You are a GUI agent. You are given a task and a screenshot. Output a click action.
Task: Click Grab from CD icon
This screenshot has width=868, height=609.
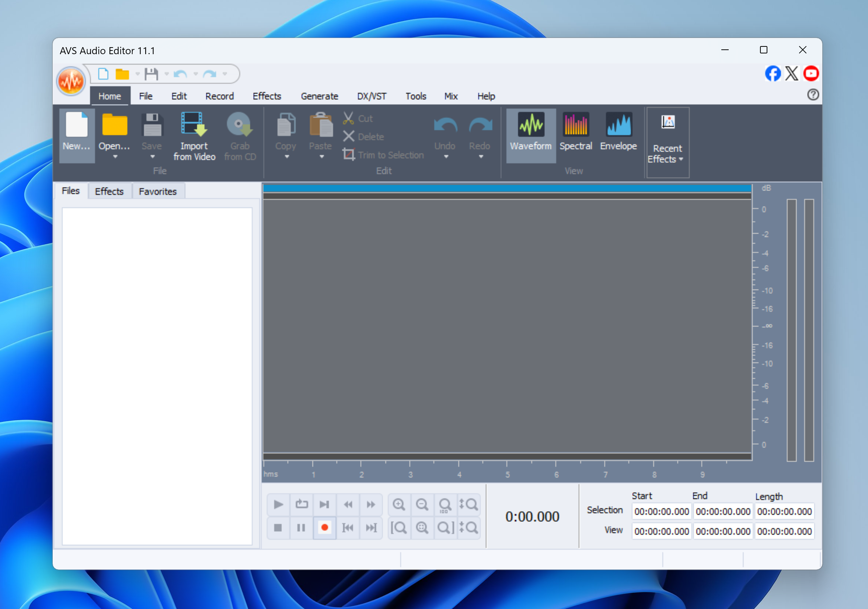tap(240, 125)
